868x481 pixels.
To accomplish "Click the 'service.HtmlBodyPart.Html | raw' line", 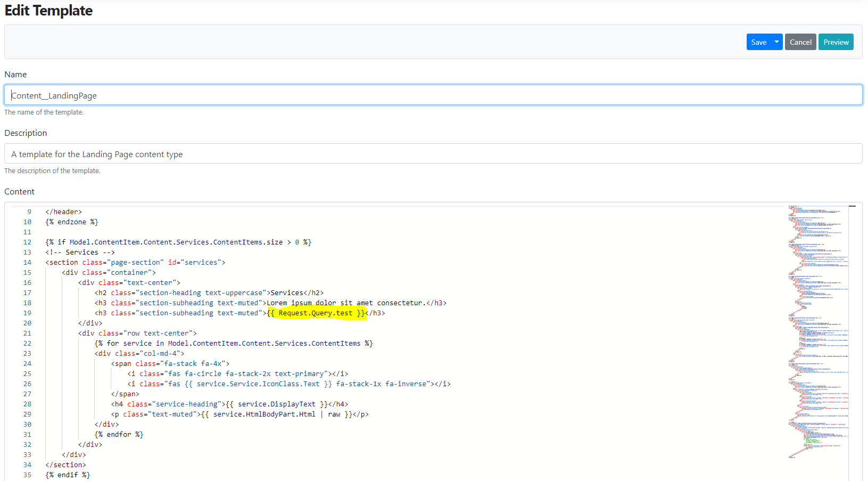I will tap(240, 414).
